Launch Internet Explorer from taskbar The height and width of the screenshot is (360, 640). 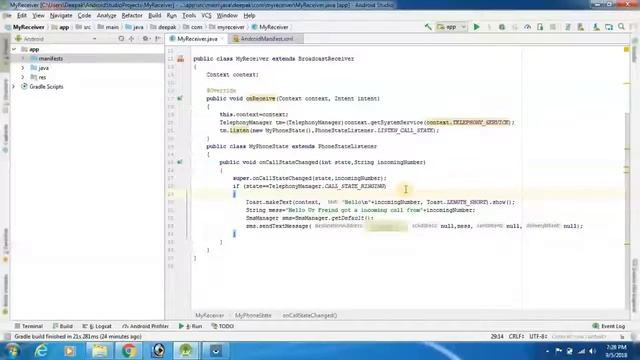click(41, 351)
